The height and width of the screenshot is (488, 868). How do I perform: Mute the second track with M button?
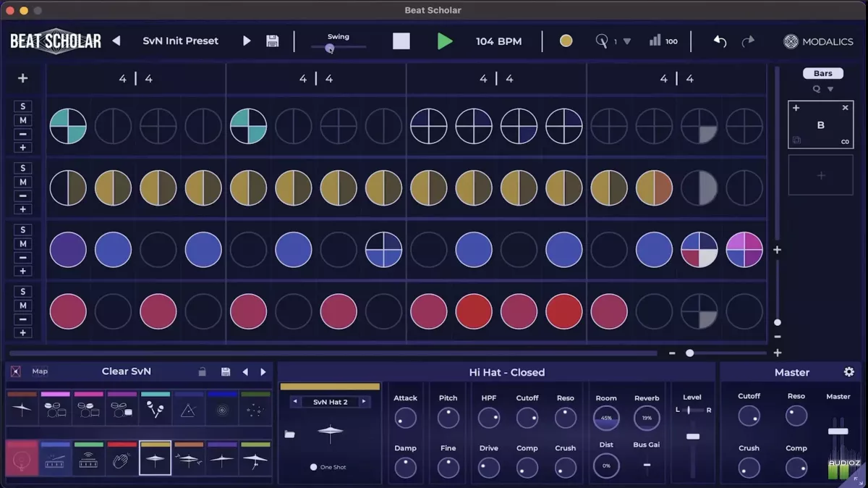(22, 182)
